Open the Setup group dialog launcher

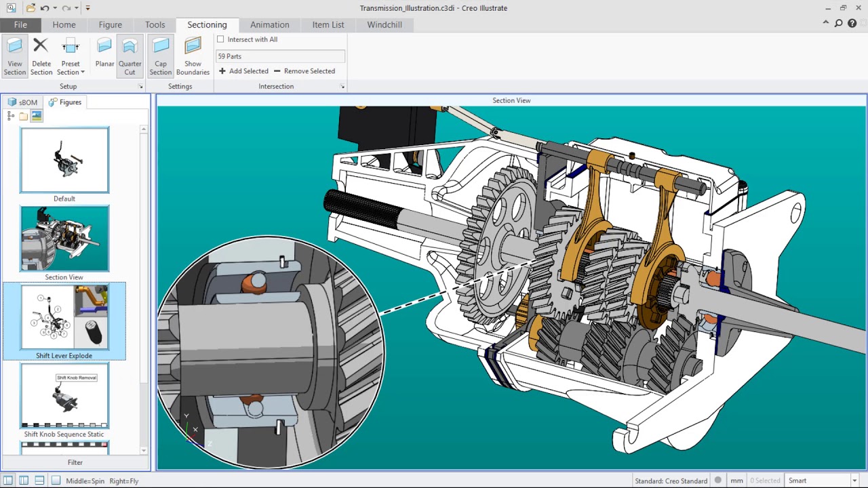click(x=141, y=87)
